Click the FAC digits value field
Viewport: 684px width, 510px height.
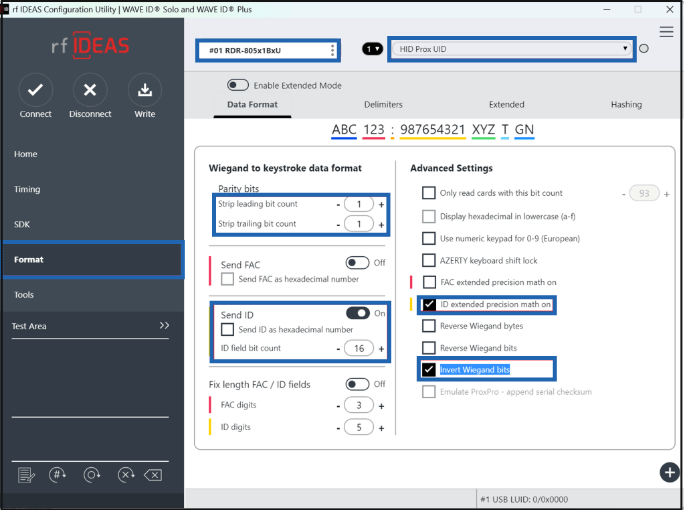coord(359,405)
